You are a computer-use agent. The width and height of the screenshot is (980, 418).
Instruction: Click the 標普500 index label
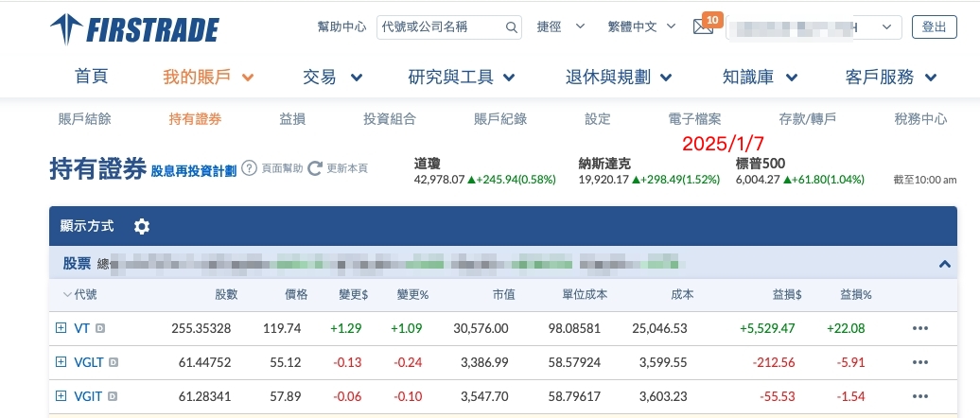tap(761, 164)
